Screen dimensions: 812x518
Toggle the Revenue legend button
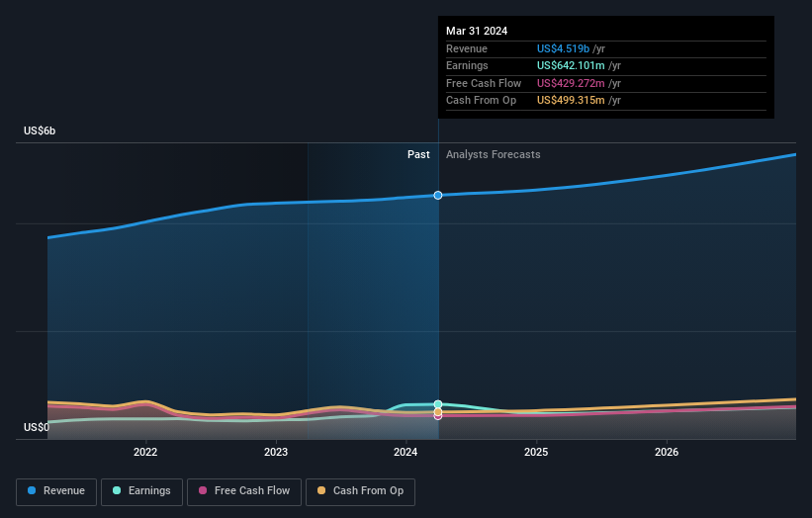pos(56,491)
